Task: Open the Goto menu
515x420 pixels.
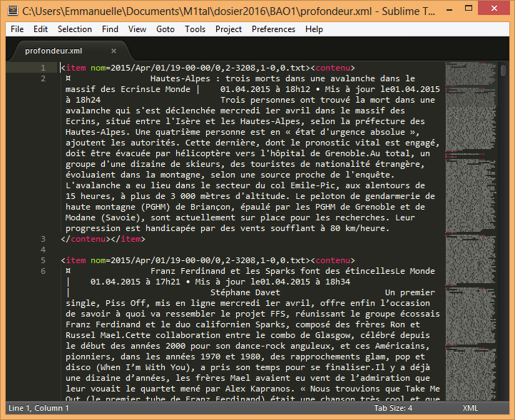Action: (x=165, y=29)
